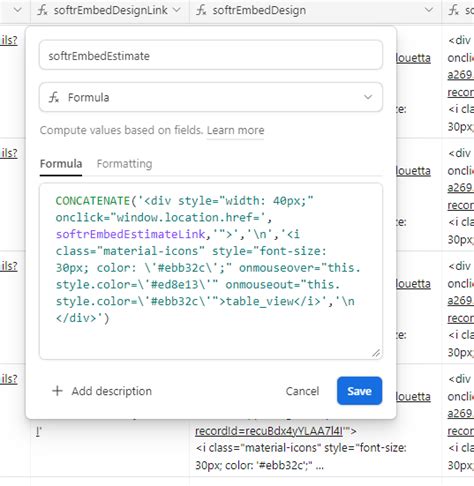
Task: Click the softrEmbedEstimate field name input
Action: tap(211, 55)
